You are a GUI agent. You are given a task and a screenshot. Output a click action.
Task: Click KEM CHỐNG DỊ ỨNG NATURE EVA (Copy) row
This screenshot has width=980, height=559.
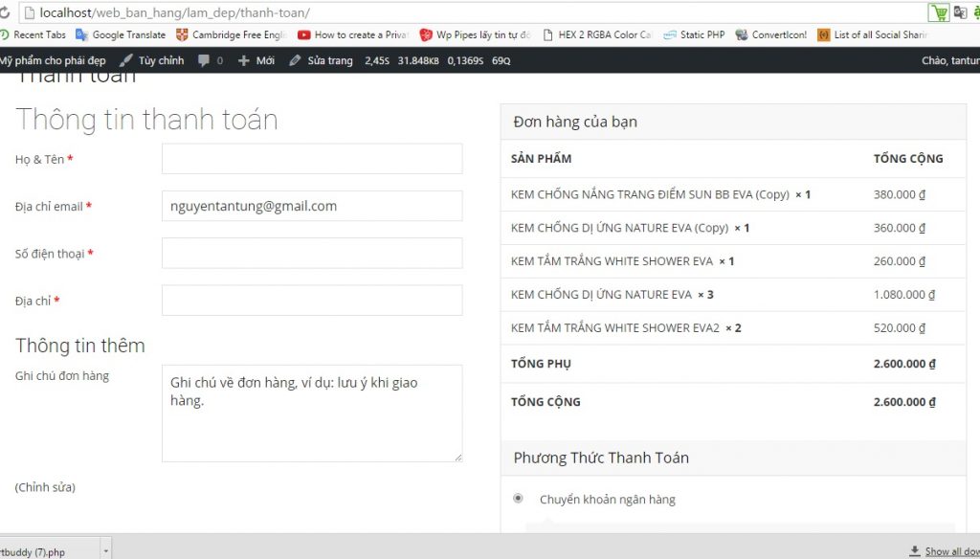[x=733, y=228]
